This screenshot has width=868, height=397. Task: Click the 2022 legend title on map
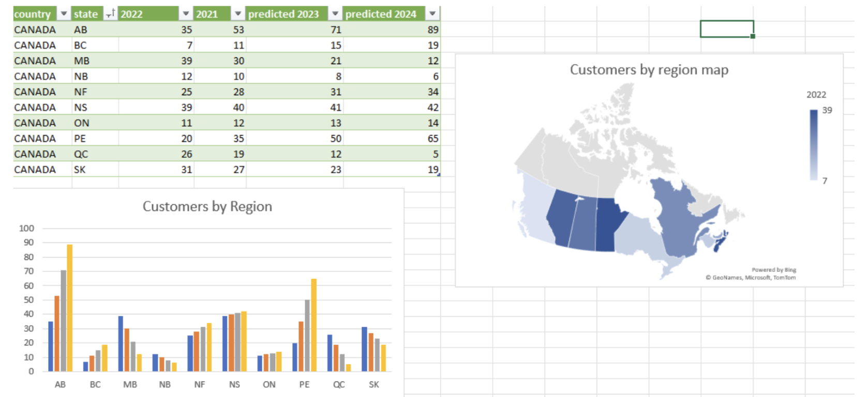coord(816,95)
